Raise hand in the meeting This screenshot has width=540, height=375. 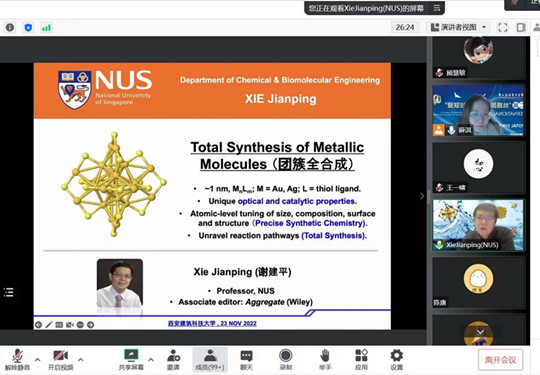325,360
